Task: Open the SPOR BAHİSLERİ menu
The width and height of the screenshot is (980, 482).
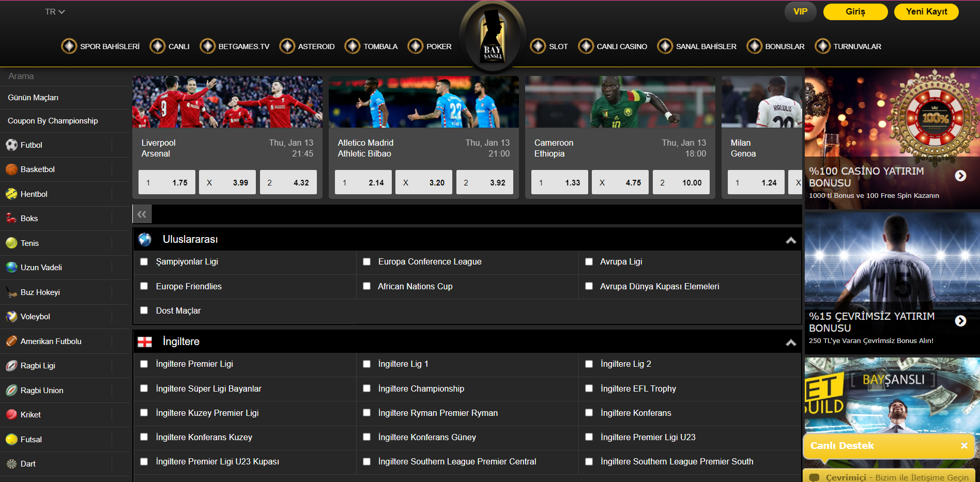Action: pos(110,46)
